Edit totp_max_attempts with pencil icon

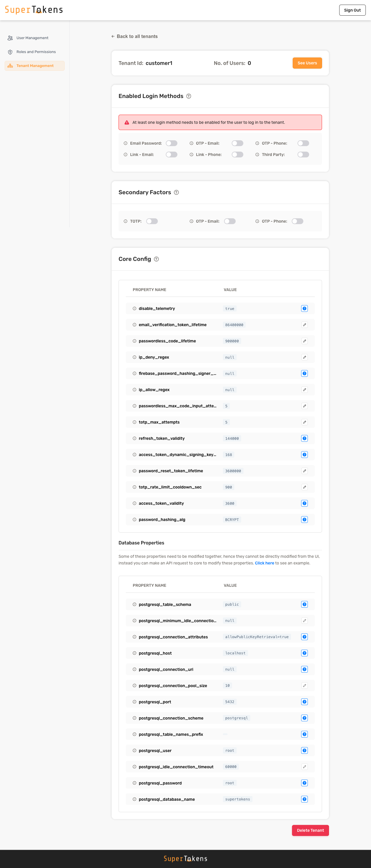coord(304,422)
